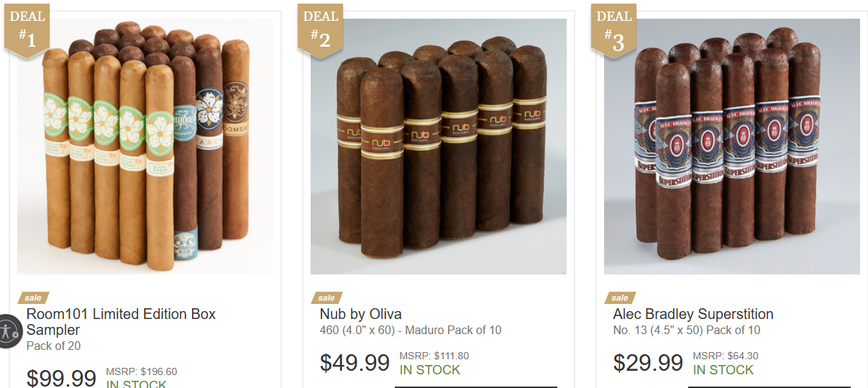The height and width of the screenshot is (388, 868).
Task: Open the Nub Maduro cigar bundle photo
Action: point(438,147)
